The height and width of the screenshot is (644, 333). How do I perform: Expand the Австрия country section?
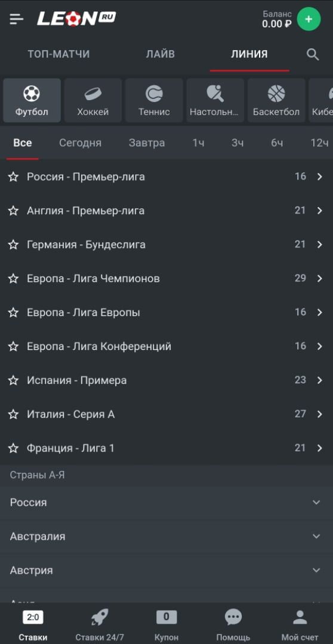tap(166, 571)
